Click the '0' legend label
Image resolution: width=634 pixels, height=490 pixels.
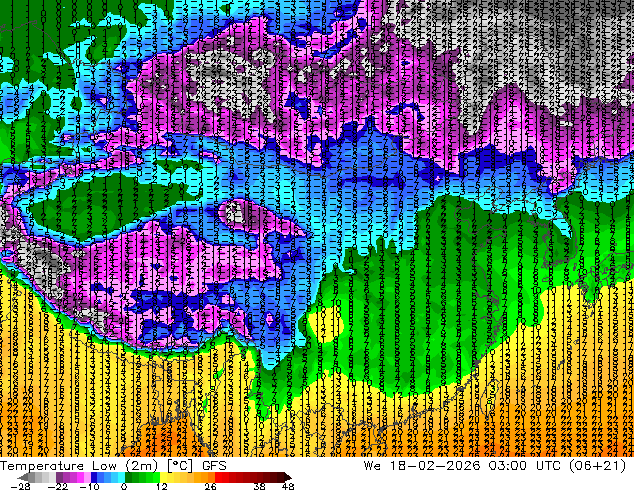124,486
